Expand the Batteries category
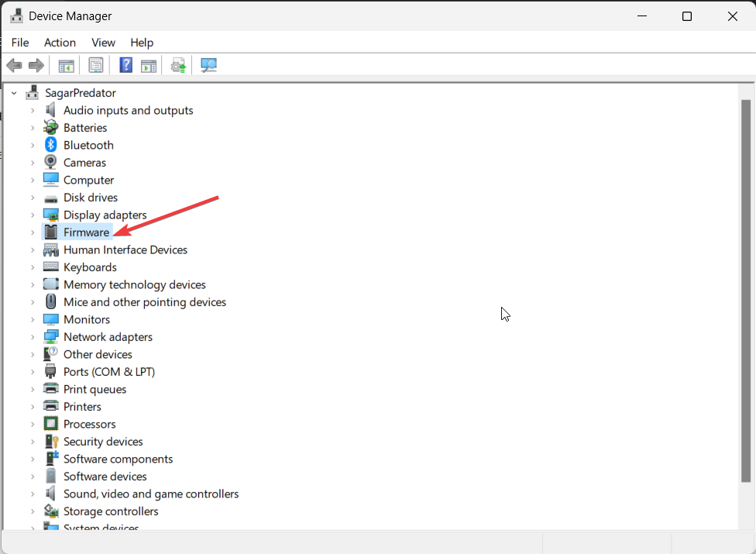This screenshot has height=554, width=756. point(33,128)
